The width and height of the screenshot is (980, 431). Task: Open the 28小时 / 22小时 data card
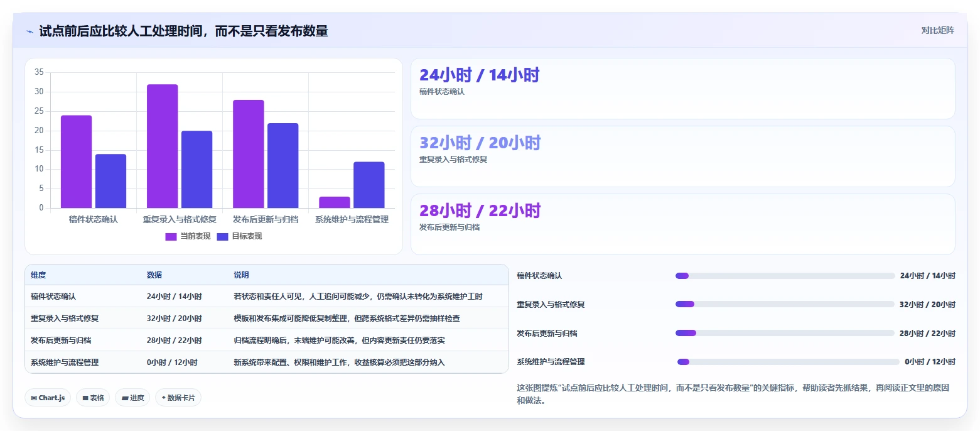pyautogui.click(x=683, y=224)
